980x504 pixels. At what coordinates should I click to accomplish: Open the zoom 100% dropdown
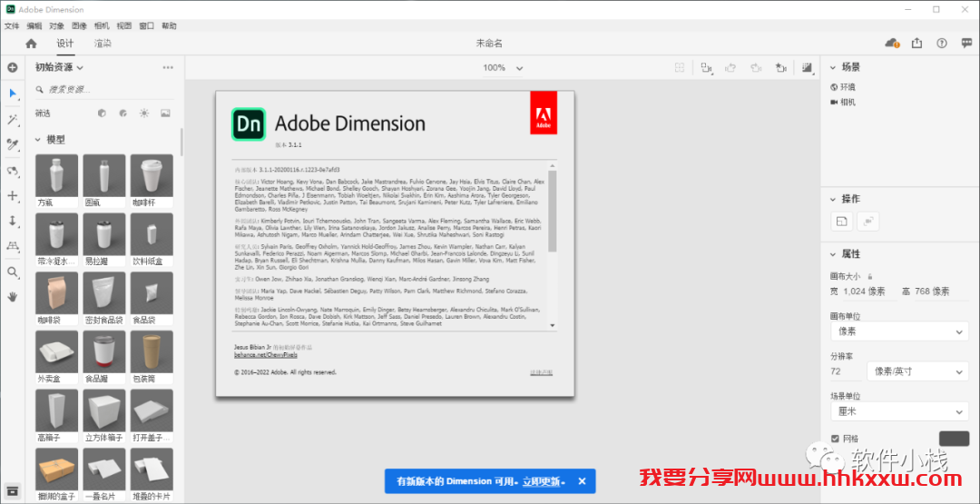(x=503, y=67)
